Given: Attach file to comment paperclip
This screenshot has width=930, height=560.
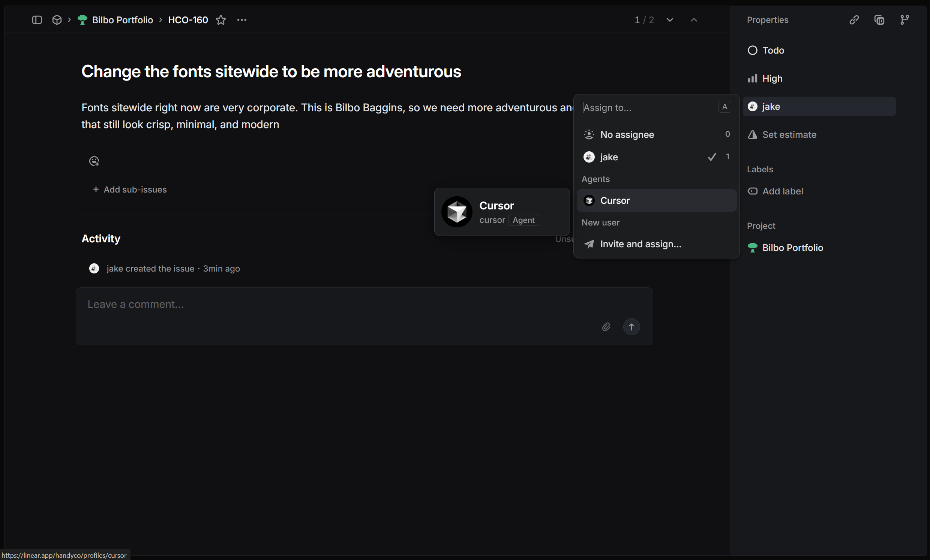Looking at the screenshot, I should click(606, 327).
